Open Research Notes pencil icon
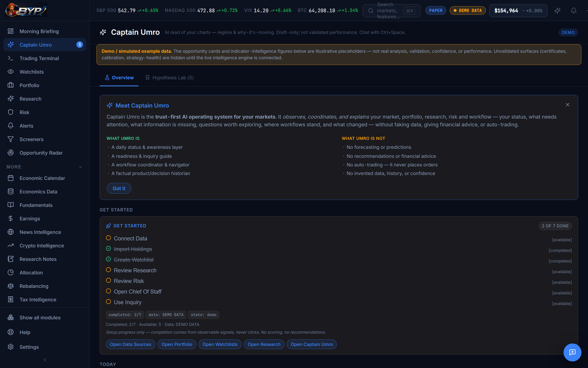 [x=11, y=259]
